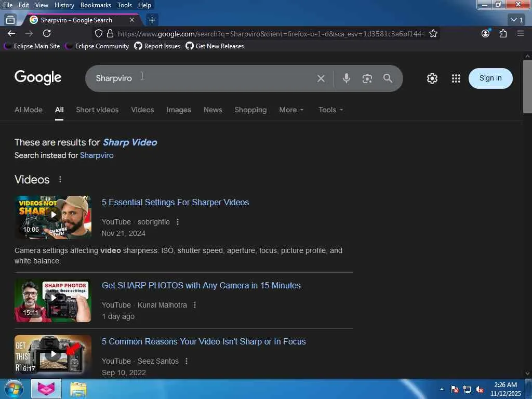Clear the search box with X
532x399 pixels.
(x=321, y=78)
